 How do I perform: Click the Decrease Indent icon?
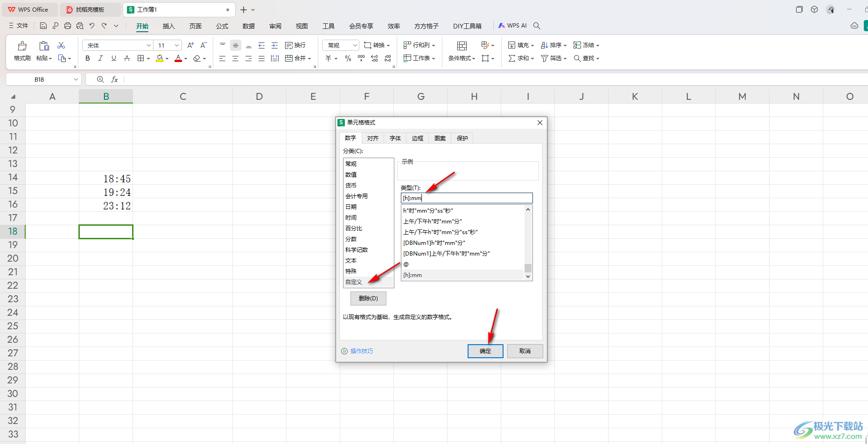point(262,45)
